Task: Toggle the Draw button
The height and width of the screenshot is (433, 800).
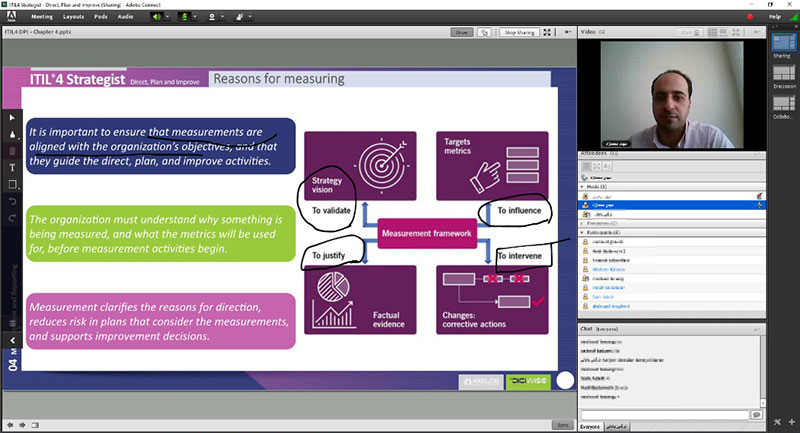Action: click(461, 32)
